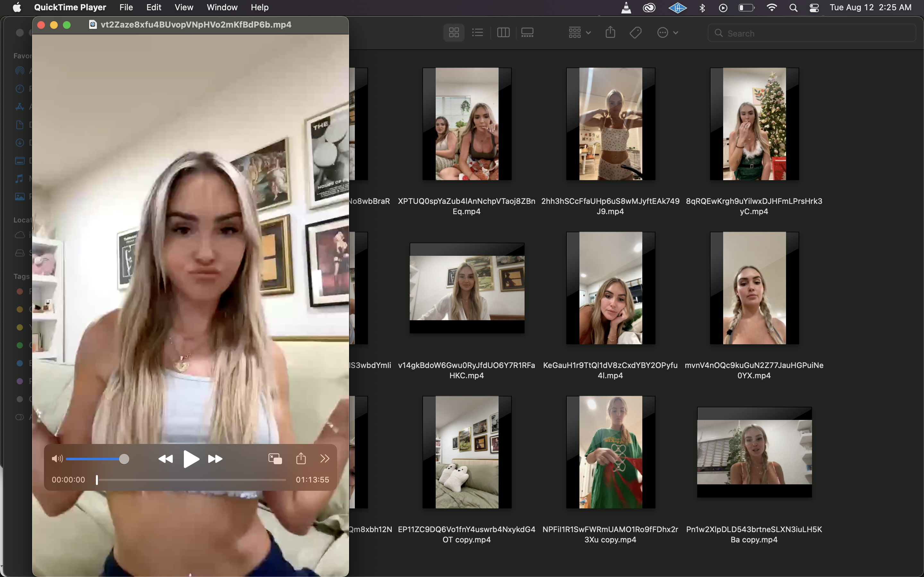This screenshot has width=924, height=577.
Task: Switch Finder to column view
Action: coord(503,33)
